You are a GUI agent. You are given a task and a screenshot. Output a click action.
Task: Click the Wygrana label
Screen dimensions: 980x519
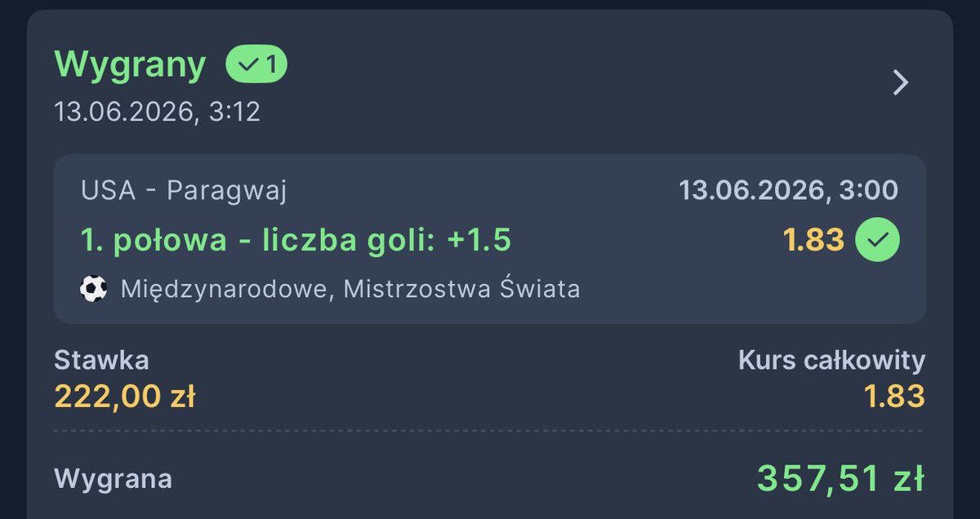(x=113, y=478)
